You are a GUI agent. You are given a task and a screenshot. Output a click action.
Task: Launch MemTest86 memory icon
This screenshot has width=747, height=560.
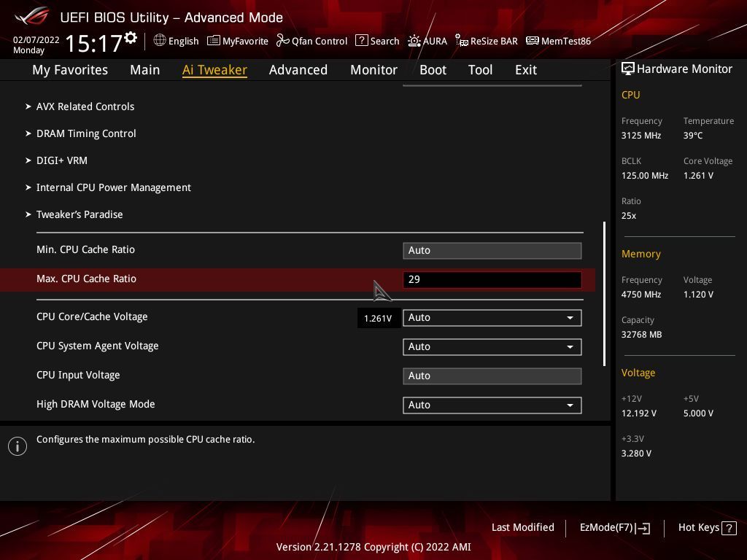pos(532,41)
